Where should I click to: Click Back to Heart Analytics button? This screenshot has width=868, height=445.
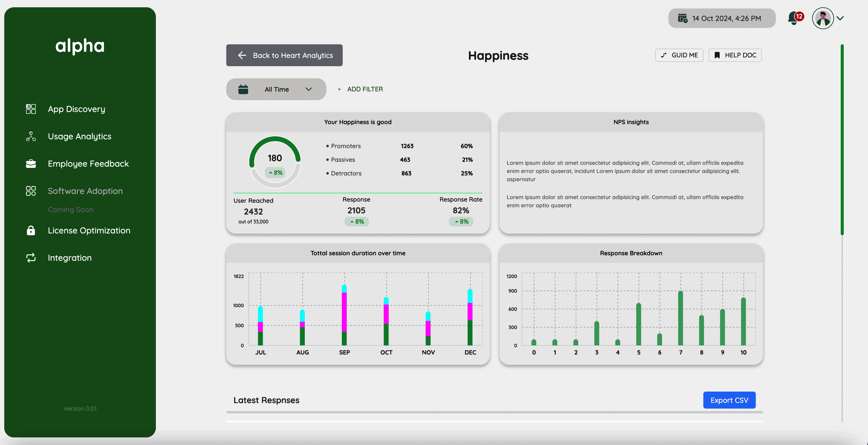[x=284, y=55]
